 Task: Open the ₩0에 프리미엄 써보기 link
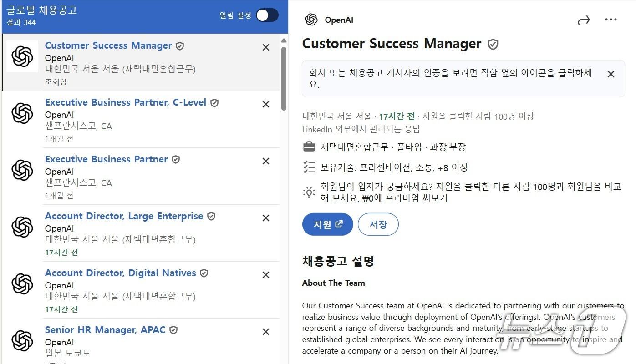[x=404, y=198]
